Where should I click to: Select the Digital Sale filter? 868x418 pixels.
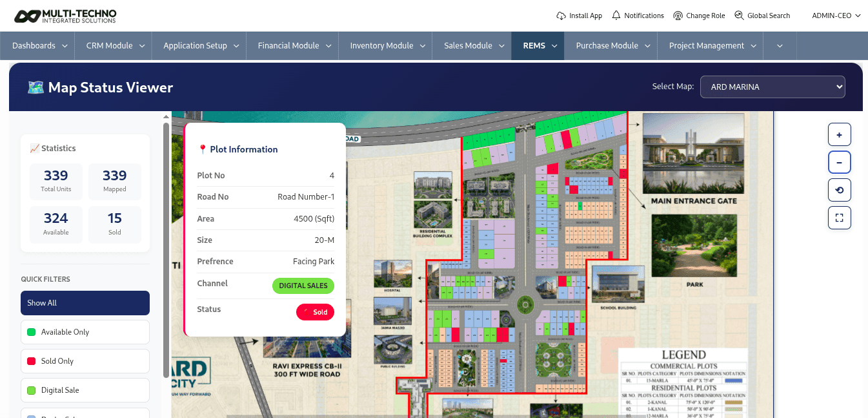[x=85, y=390]
